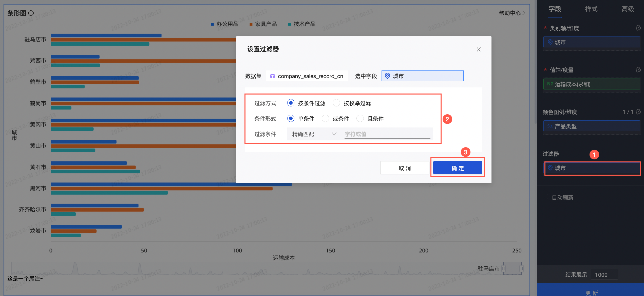The image size is (644, 296).
Task: Enable 自动刷新 checkbox
Action: tap(545, 197)
